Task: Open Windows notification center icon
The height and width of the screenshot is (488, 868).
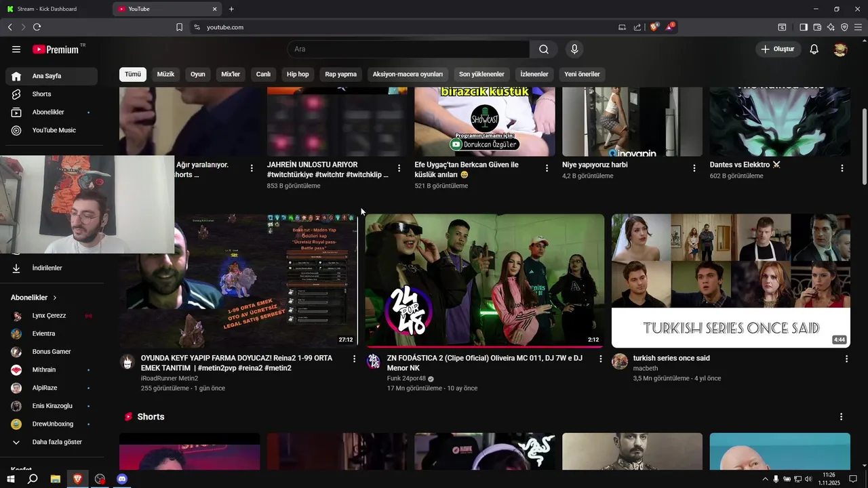Action: click(x=853, y=479)
